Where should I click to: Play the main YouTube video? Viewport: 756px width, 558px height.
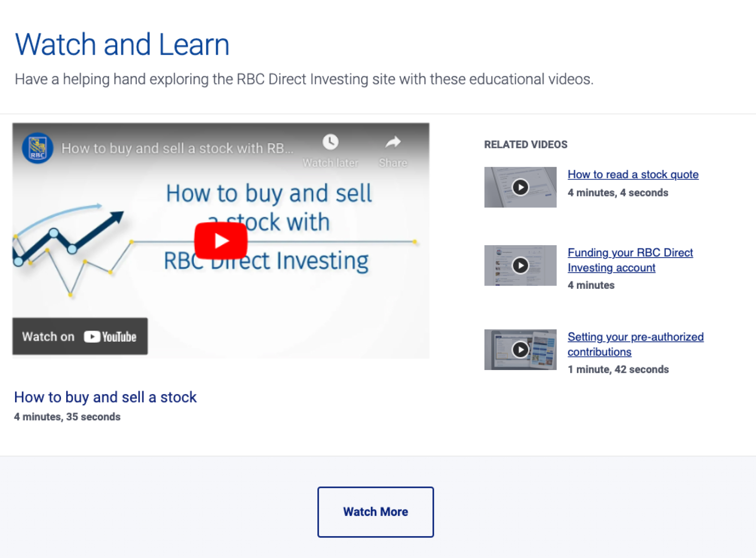[220, 241]
